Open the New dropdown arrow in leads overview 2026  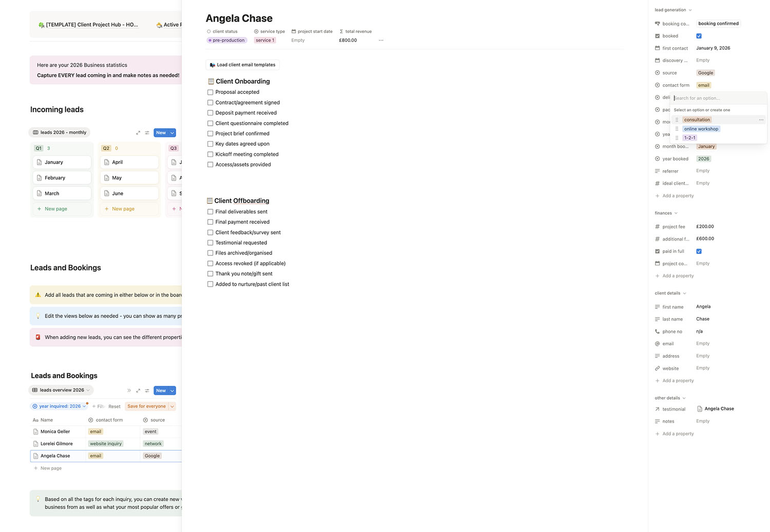point(172,390)
